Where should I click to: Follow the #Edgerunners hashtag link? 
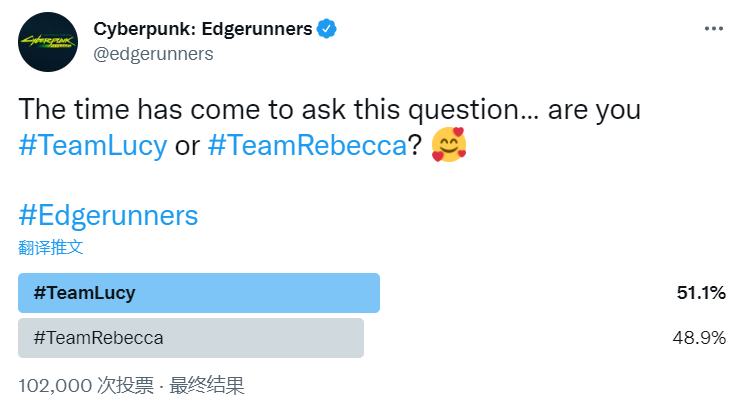(108, 216)
